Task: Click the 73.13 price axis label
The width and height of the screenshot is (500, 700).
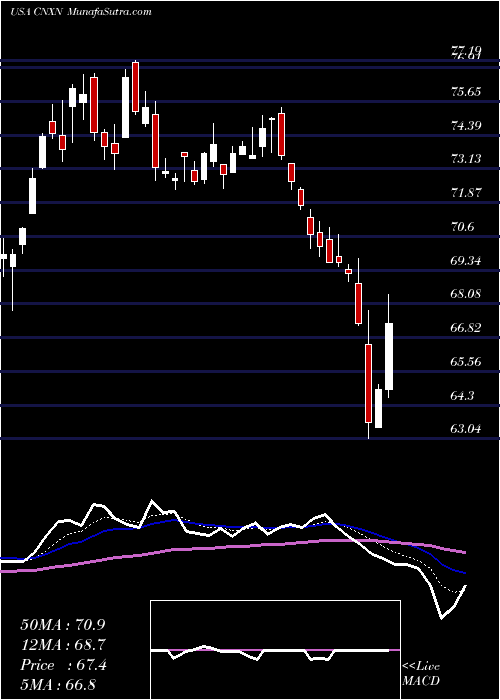Action: [x=466, y=159]
